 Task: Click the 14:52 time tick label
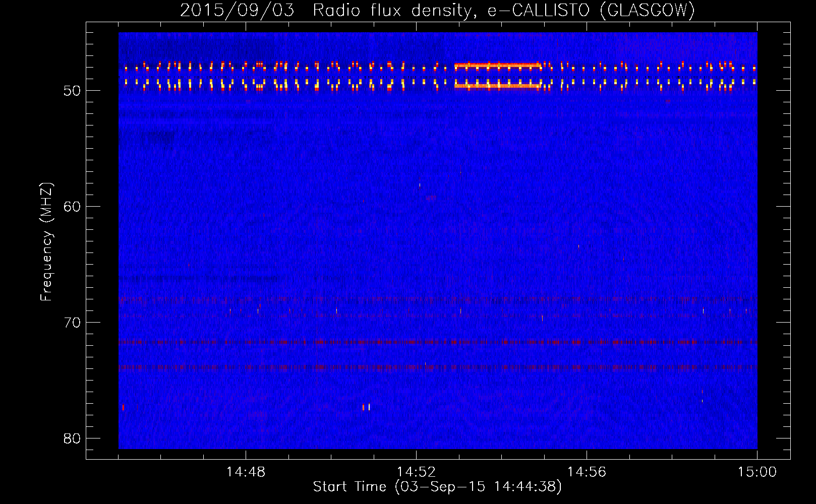tap(416, 472)
